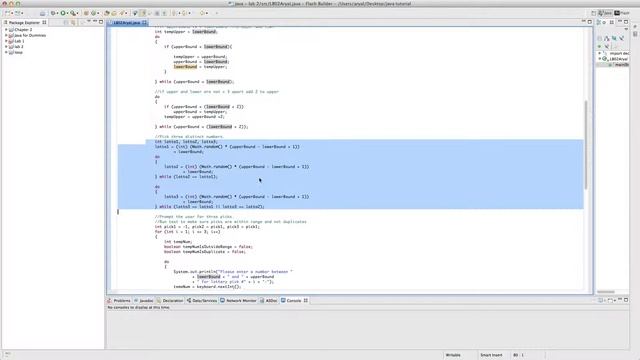Viewport: 640px width, 360px height.
Task: Toggle the highlighted toolbar button beside Mark Occurrences
Action: tap(144, 13)
